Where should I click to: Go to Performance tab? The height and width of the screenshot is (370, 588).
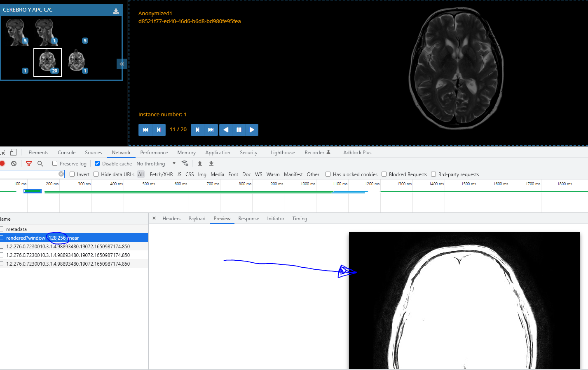154,153
